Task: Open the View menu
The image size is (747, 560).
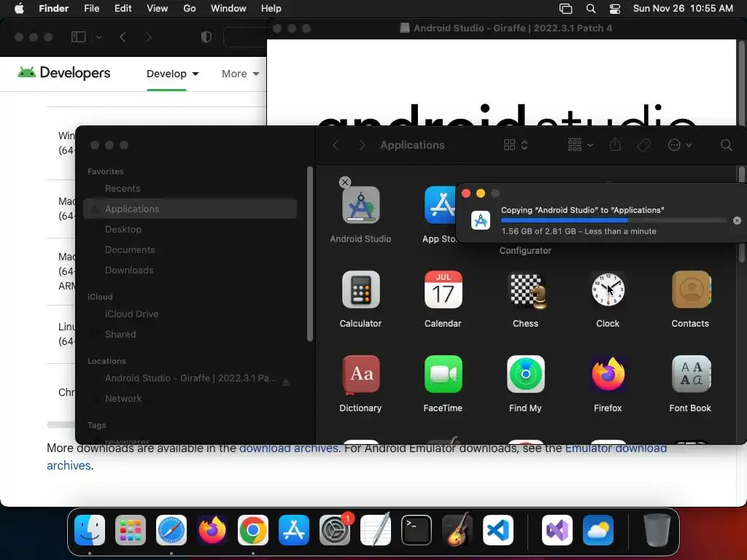Action: coord(158,9)
